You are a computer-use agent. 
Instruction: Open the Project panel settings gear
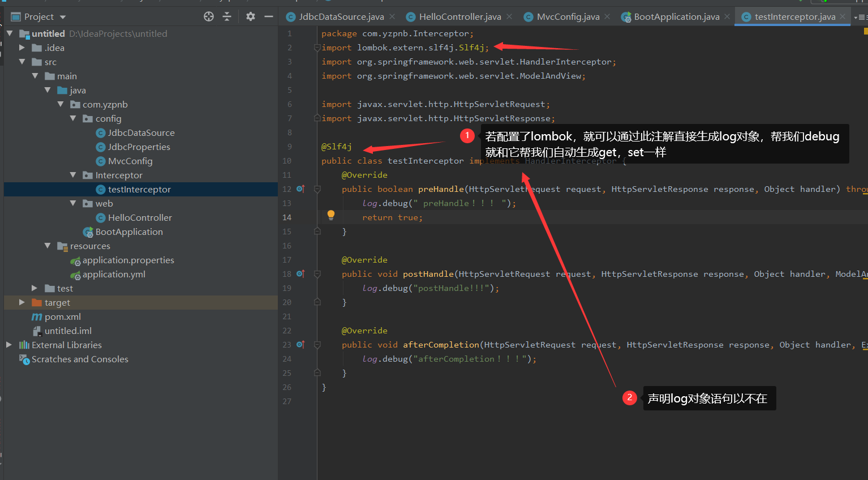click(251, 16)
